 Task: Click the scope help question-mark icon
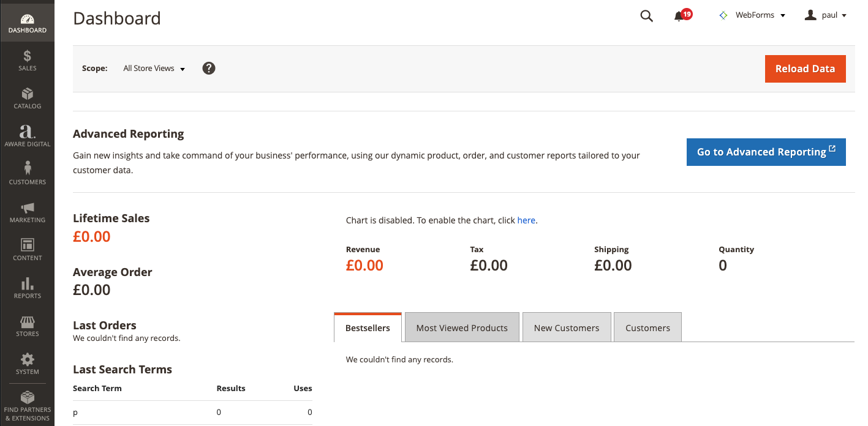209,68
